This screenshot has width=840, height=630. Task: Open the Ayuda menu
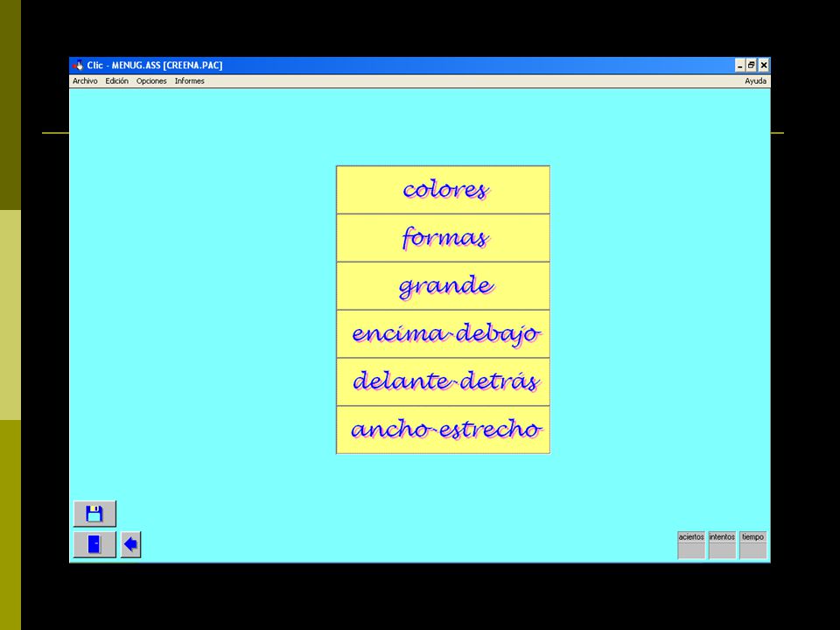pos(755,80)
